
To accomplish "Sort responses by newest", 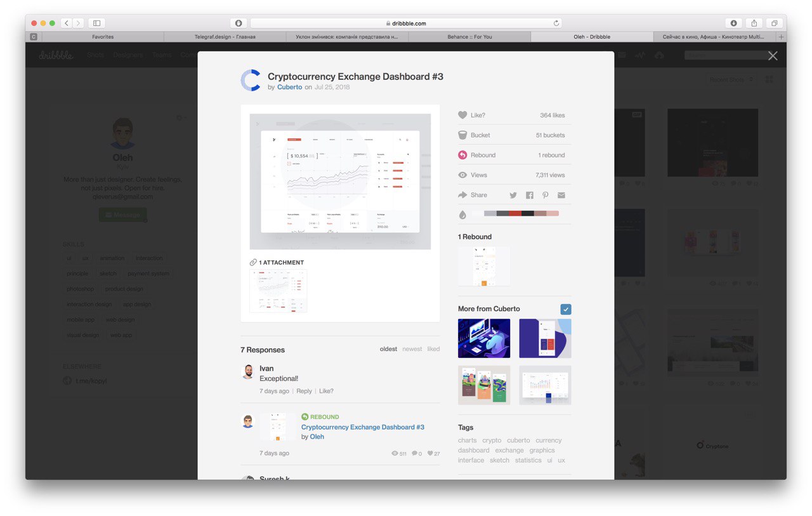I will (x=412, y=349).
